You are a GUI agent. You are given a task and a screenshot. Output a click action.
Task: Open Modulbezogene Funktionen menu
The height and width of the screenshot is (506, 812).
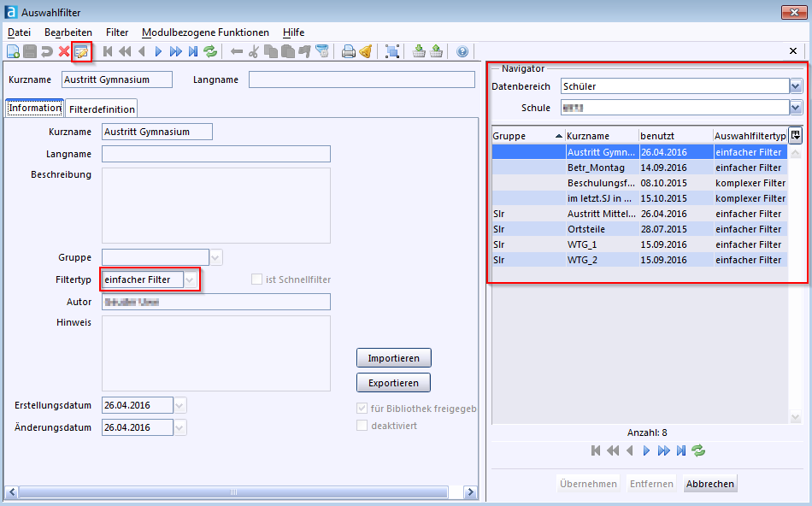[x=206, y=32]
